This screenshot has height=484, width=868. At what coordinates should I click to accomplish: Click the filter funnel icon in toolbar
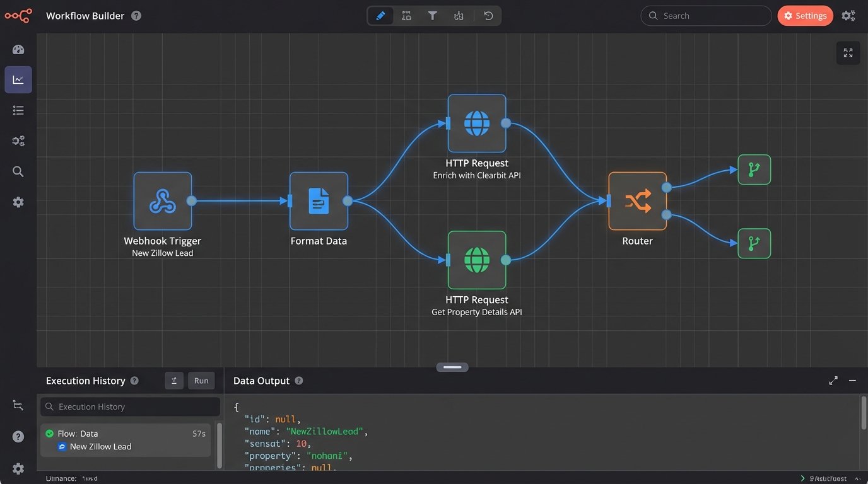coord(433,16)
